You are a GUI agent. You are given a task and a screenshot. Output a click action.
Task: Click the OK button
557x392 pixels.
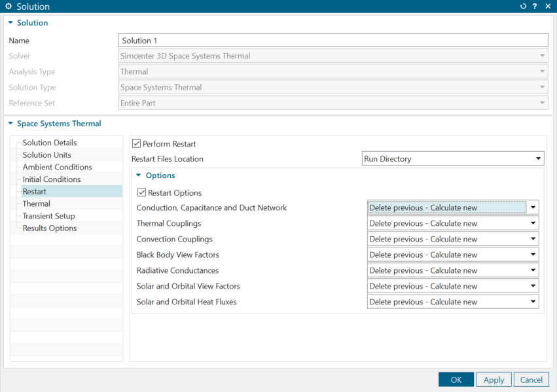(456, 380)
